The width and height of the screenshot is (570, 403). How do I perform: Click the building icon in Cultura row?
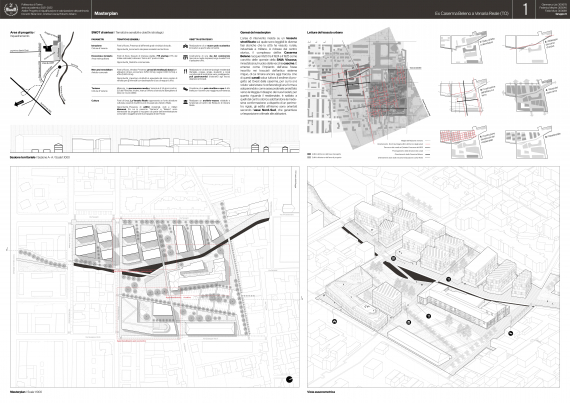point(185,102)
